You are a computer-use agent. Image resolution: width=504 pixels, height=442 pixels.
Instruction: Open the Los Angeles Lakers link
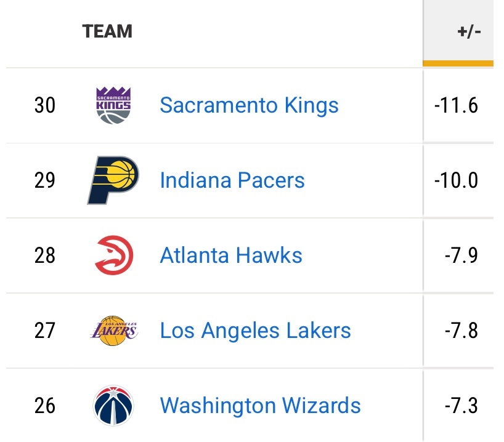(255, 331)
